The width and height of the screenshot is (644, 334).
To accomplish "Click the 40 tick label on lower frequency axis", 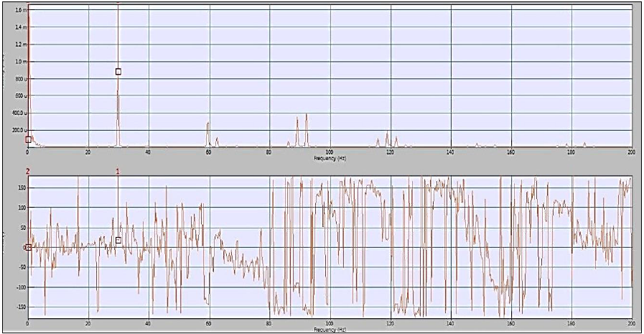I will [149, 325].
